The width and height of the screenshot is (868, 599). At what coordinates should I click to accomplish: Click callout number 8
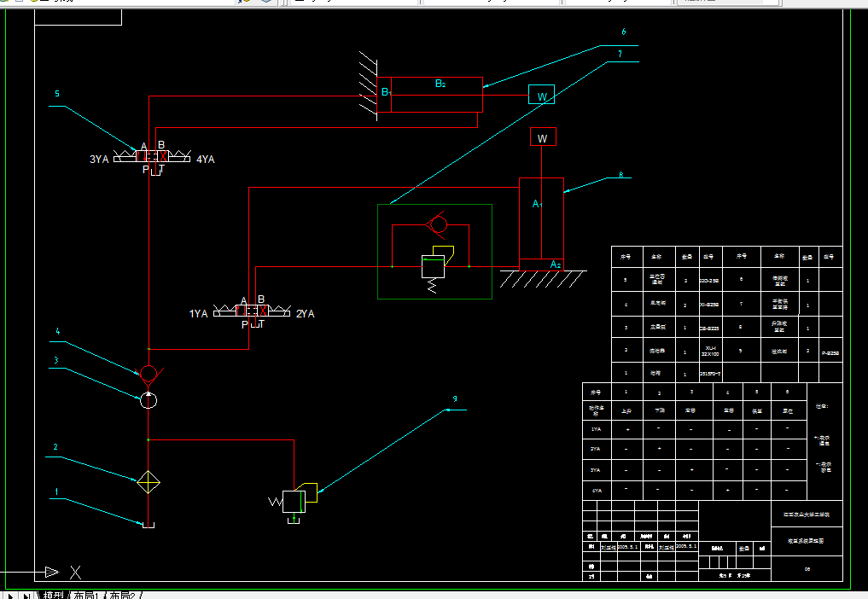click(621, 175)
